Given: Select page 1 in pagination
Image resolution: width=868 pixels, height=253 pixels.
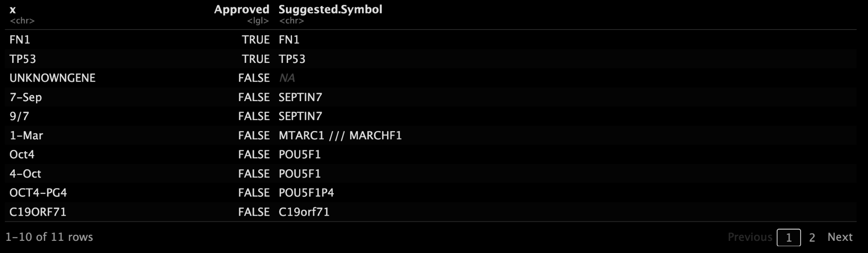Looking at the screenshot, I should tap(789, 237).
